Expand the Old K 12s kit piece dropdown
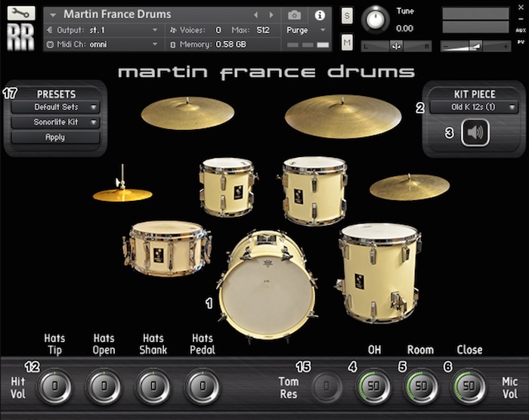 pyautogui.click(x=474, y=107)
